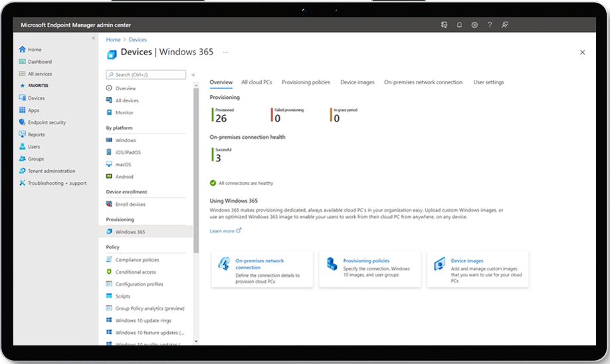Open the notifications bell icon
610x364 pixels.
click(x=459, y=25)
